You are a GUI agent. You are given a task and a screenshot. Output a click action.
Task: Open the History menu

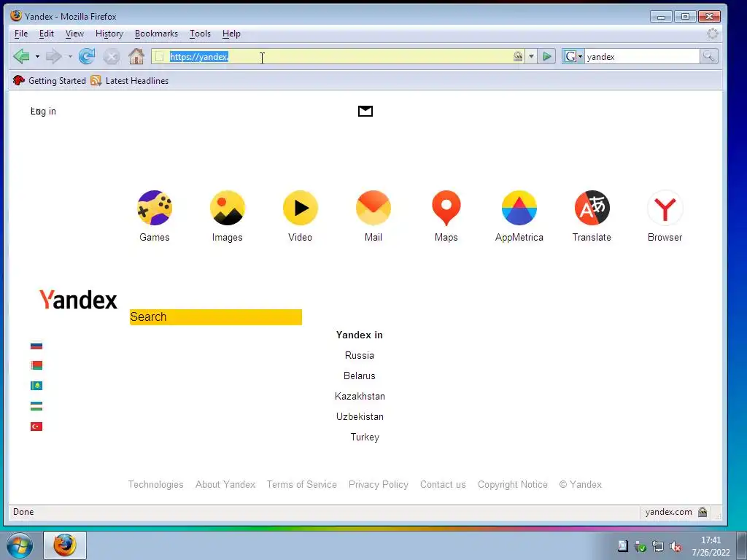pyautogui.click(x=109, y=34)
